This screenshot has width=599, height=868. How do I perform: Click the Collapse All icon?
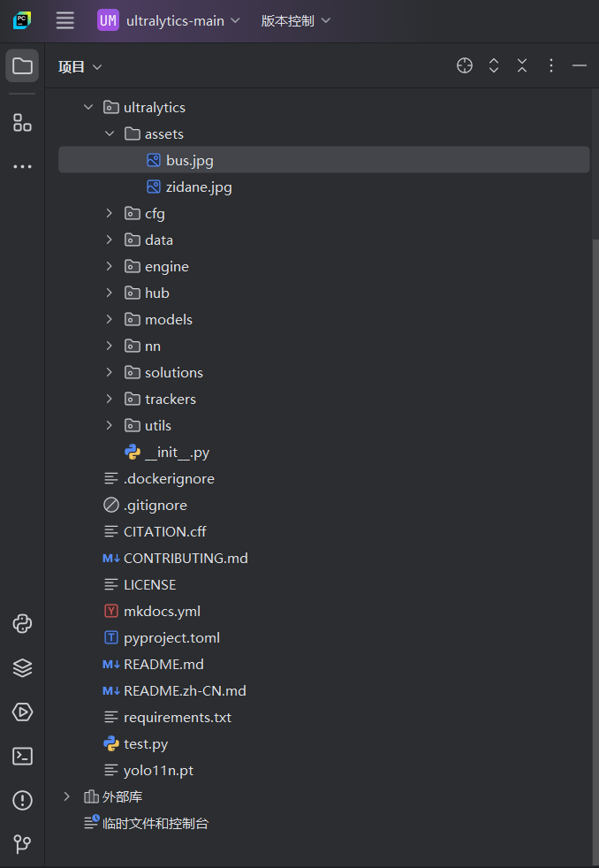(x=522, y=66)
